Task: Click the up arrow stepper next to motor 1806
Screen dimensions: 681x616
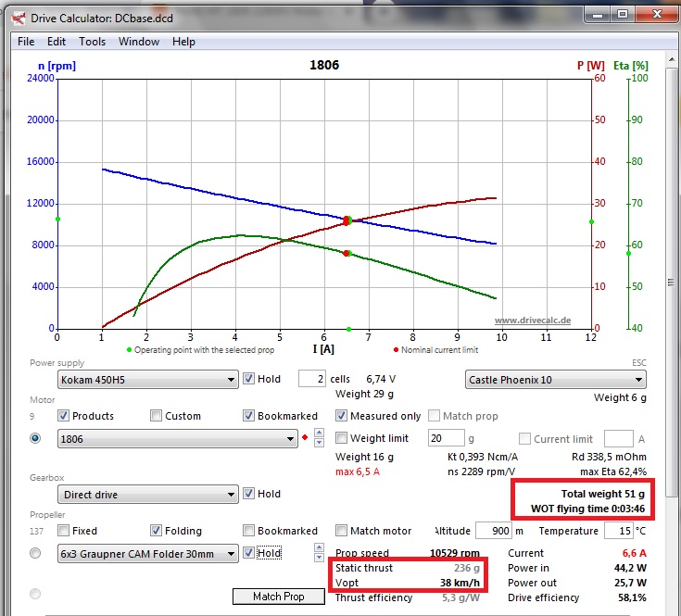Action: [320, 433]
